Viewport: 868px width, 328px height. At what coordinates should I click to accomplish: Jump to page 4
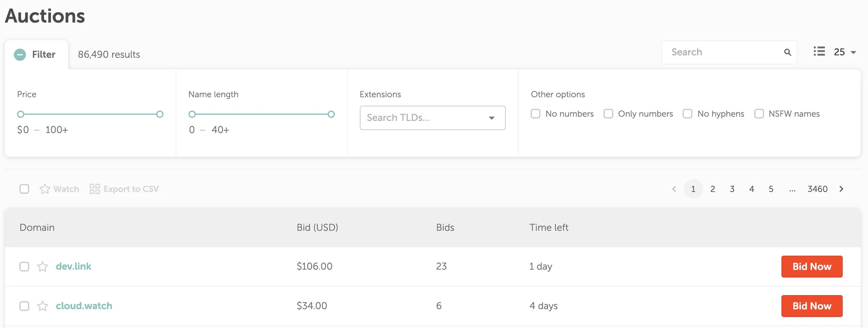pos(752,189)
